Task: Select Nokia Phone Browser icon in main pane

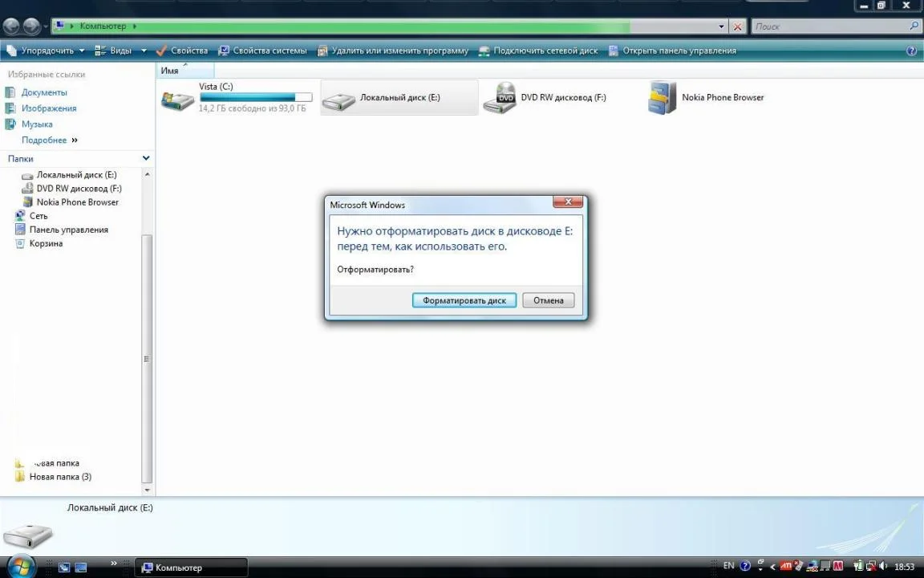Action: (663, 98)
